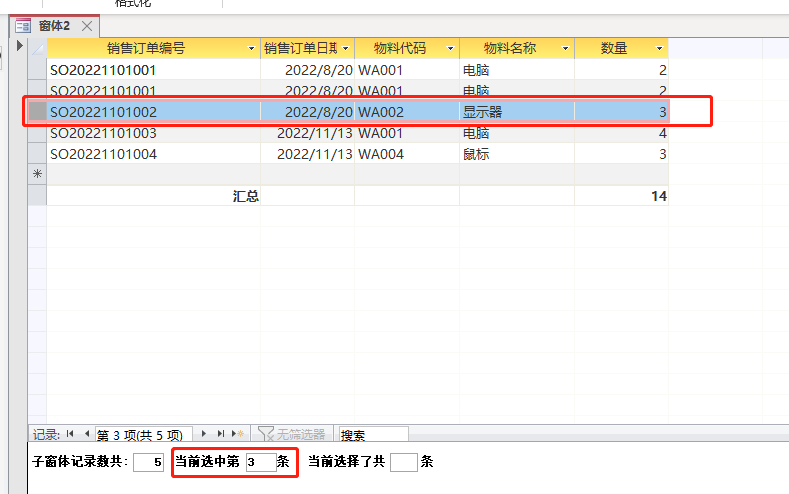Image resolution: width=789 pixels, height=494 pixels.
Task: Go to previous record in navigation bar
Action: (x=87, y=434)
